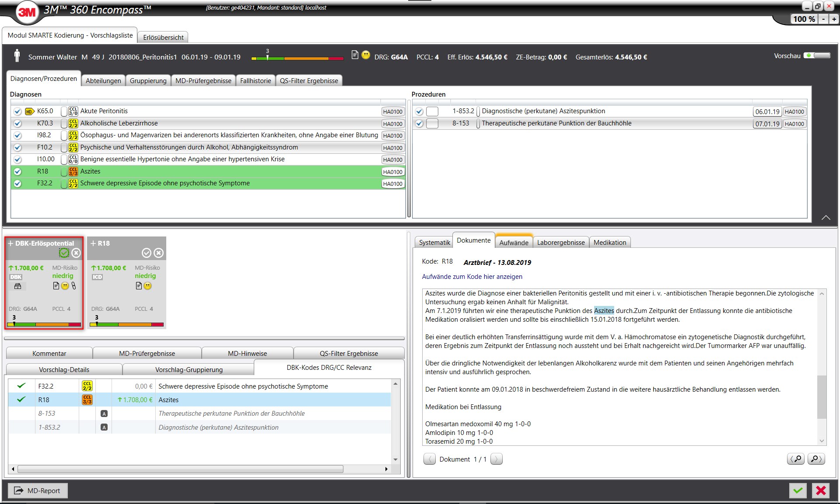Switch to the Erlösübersicht tab
This screenshot has width=840, height=504.
click(163, 37)
